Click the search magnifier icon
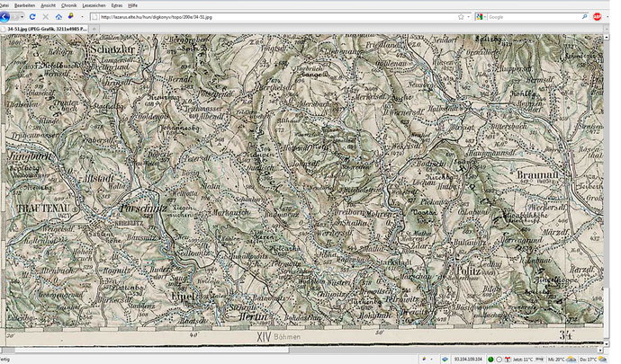Viewport: 621px width, 364px height. click(x=582, y=17)
